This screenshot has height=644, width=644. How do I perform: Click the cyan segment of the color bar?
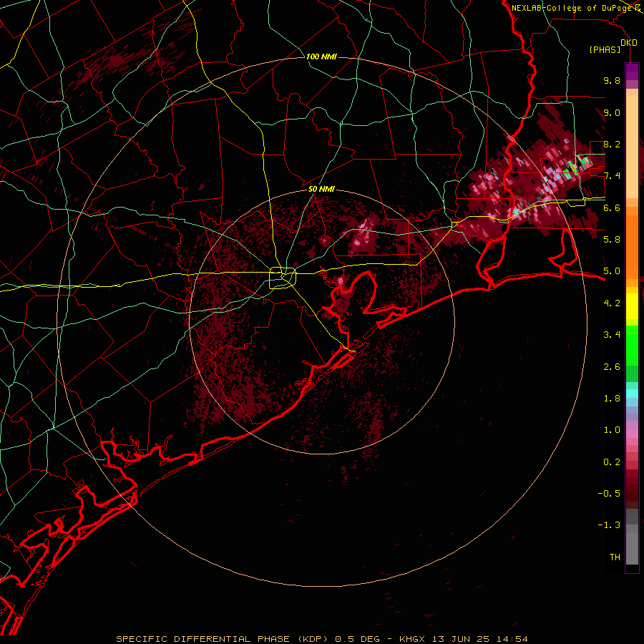pyautogui.click(x=632, y=394)
